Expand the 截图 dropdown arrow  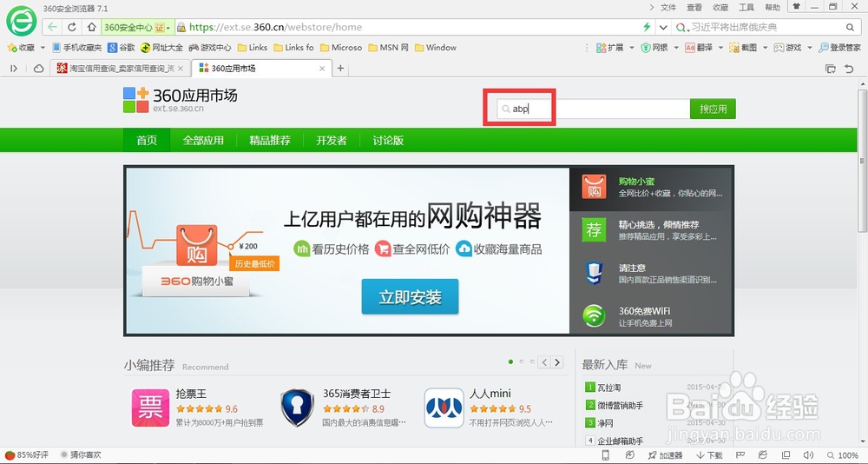[x=765, y=48]
